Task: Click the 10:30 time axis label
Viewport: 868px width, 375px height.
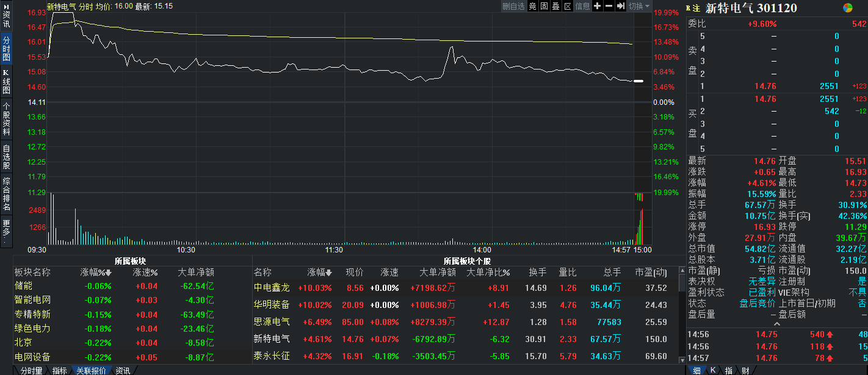Action: tap(186, 250)
